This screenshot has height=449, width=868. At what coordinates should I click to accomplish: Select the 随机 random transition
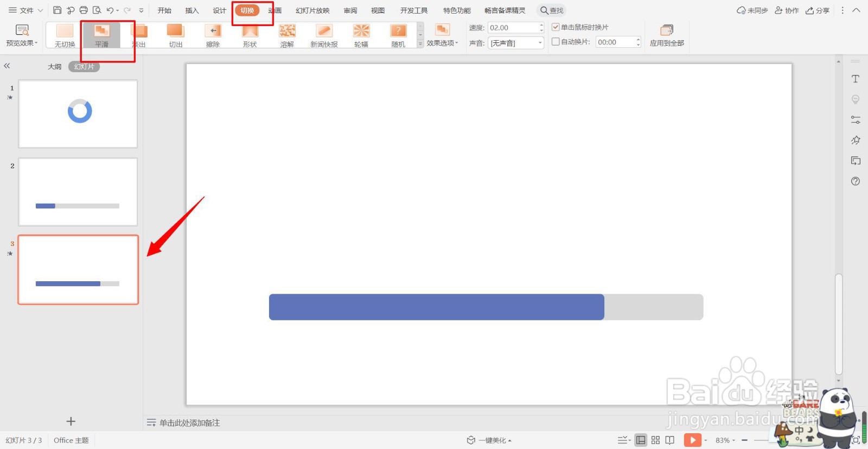pos(398,36)
